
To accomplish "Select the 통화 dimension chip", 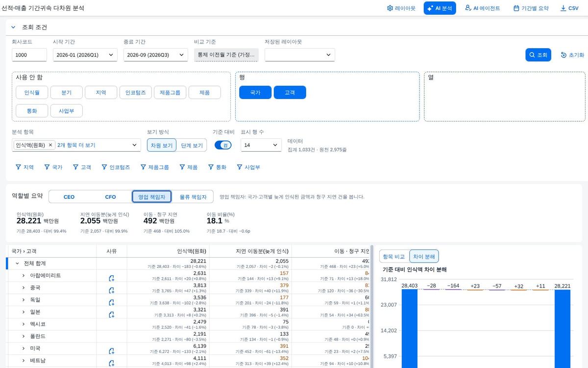I will pos(32,110).
